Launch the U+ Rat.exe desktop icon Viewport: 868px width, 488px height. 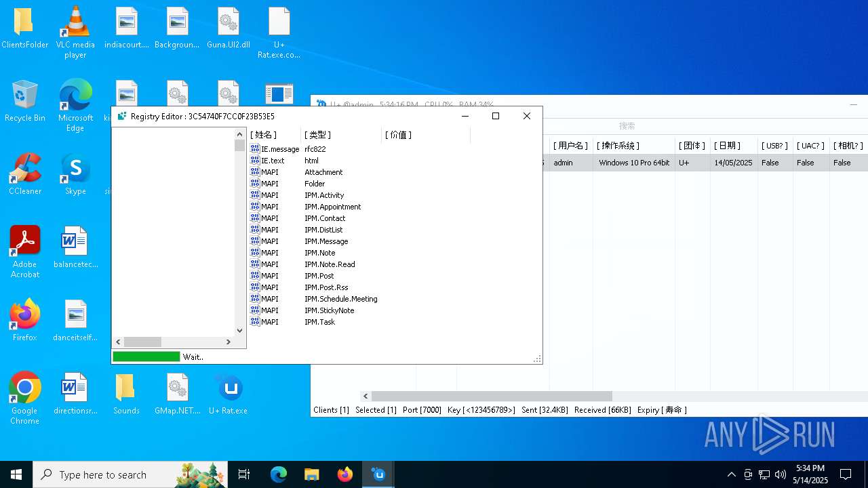pos(228,394)
